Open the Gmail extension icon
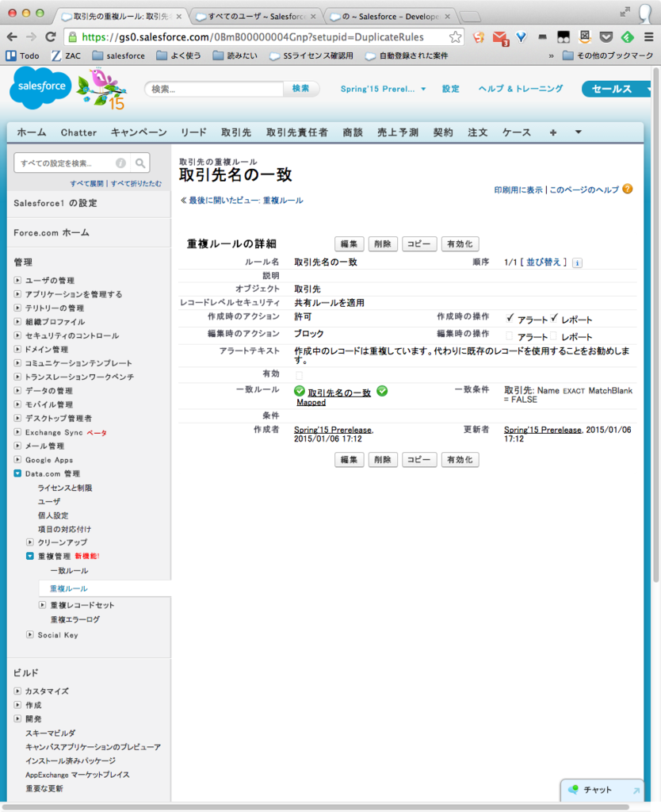Screen dimensions: 661x812 tap(499, 38)
